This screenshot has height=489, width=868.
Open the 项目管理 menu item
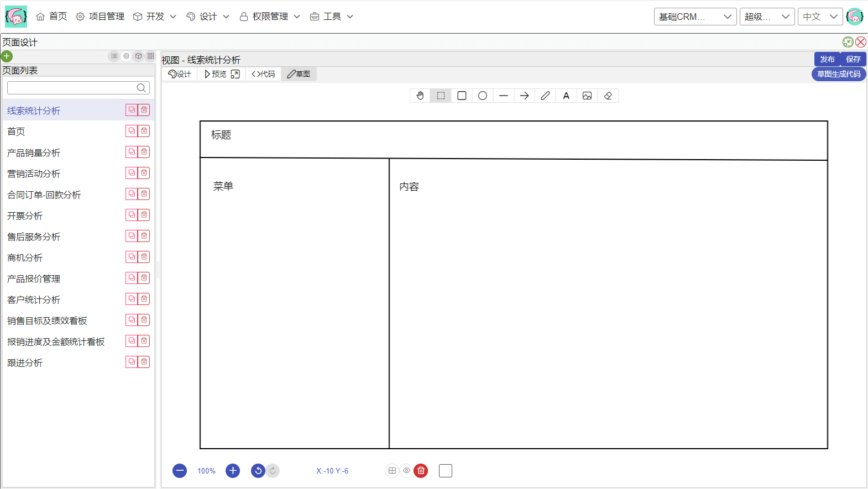pyautogui.click(x=100, y=17)
